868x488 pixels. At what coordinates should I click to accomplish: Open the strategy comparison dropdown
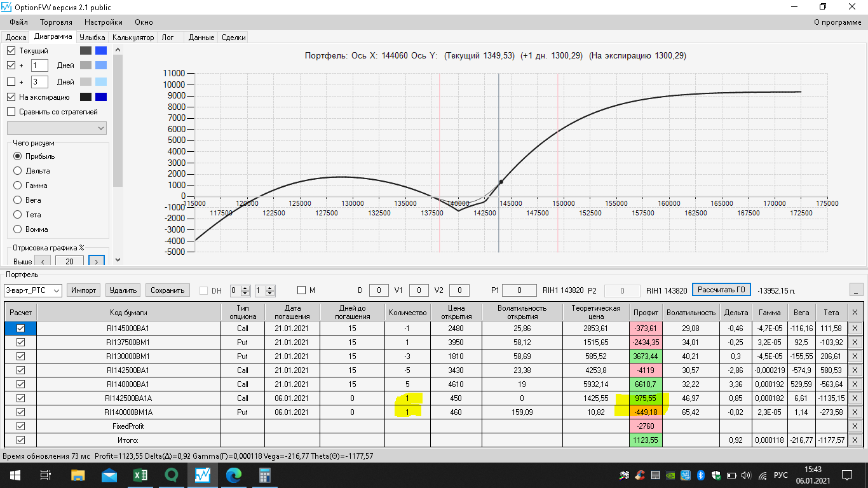click(x=57, y=128)
